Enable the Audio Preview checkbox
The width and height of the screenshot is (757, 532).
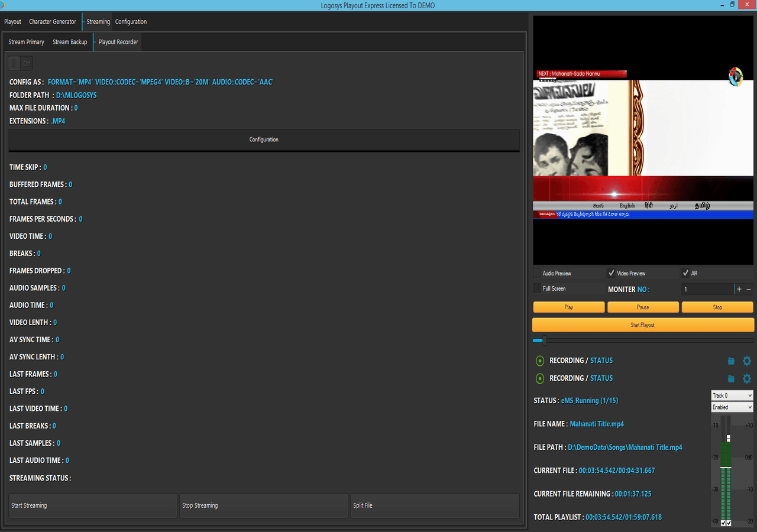537,273
